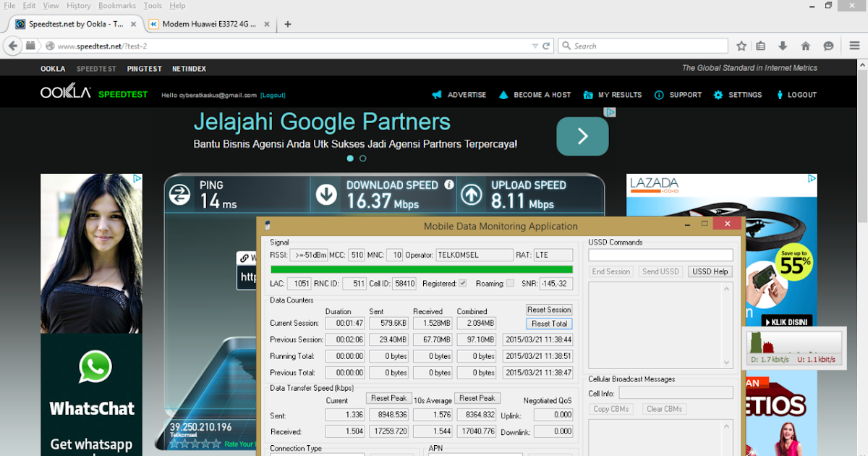The height and width of the screenshot is (456, 868).
Task: Open BECOME A HOST link
Action: click(535, 95)
